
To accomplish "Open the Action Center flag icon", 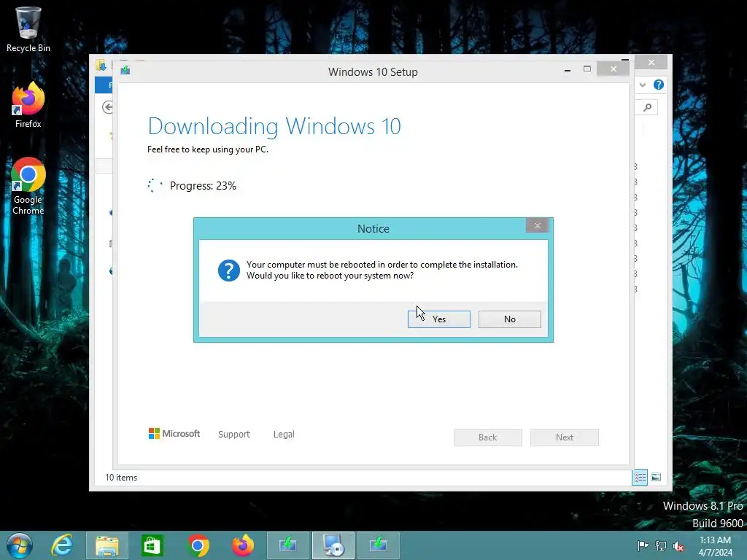I will [643, 545].
